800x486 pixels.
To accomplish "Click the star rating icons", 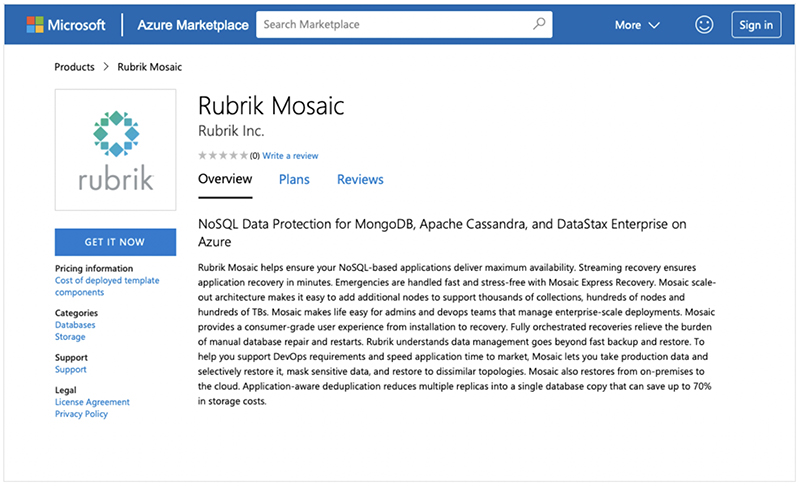I will pyautogui.click(x=223, y=156).
